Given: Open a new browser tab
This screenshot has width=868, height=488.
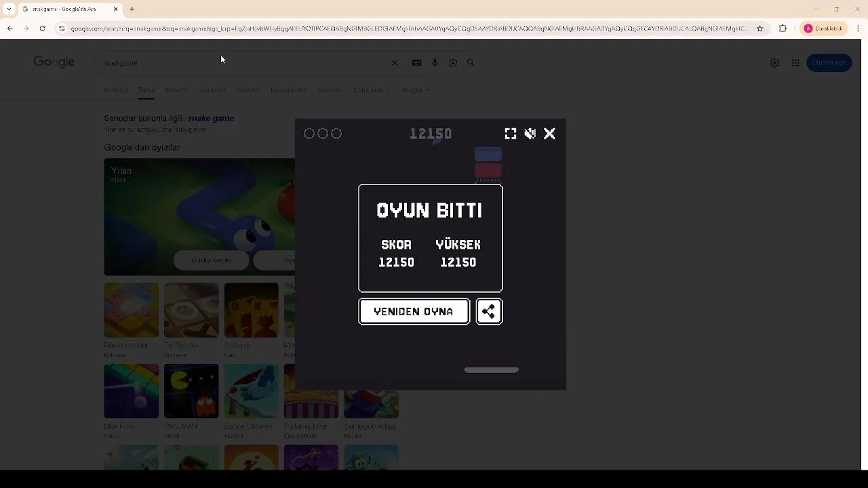Looking at the screenshot, I should tap(132, 9).
